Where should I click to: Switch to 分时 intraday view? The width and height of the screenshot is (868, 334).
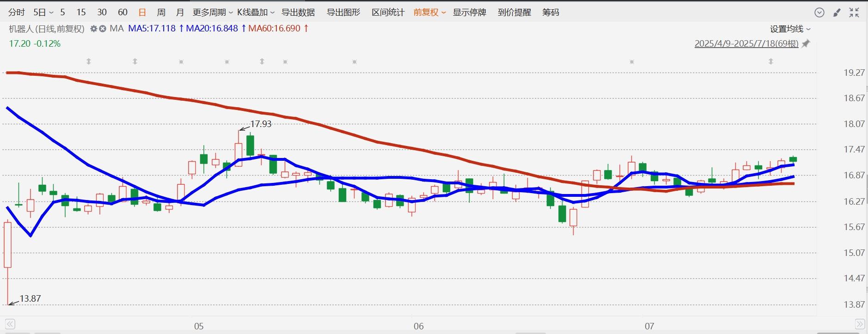[17, 12]
